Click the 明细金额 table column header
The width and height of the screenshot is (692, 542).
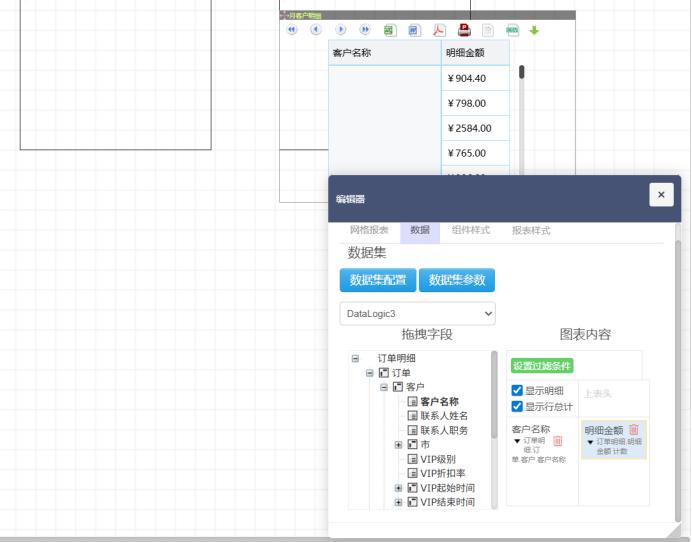coord(475,53)
